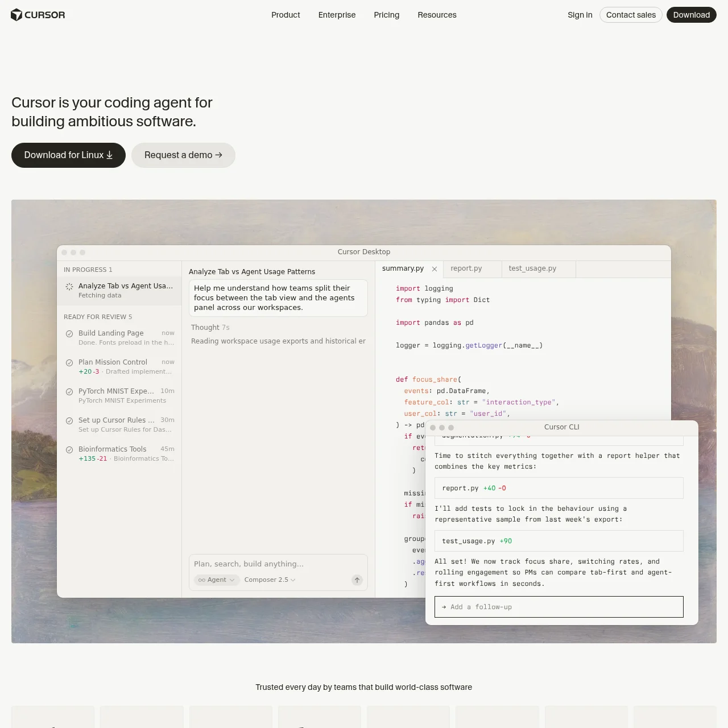This screenshot has width=728, height=728.
Task: Click the Analyze Tab vs Agent Usage Patterns heading
Action: tap(252, 272)
